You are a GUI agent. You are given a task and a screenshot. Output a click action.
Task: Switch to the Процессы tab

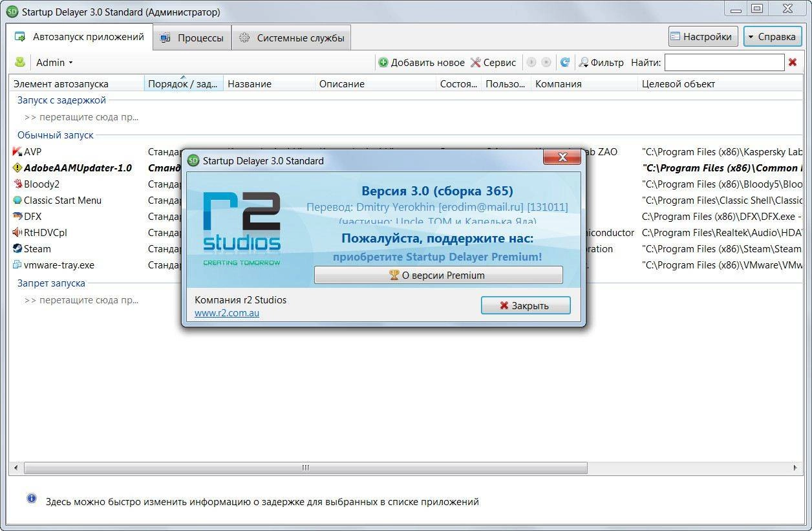[192, 38]
